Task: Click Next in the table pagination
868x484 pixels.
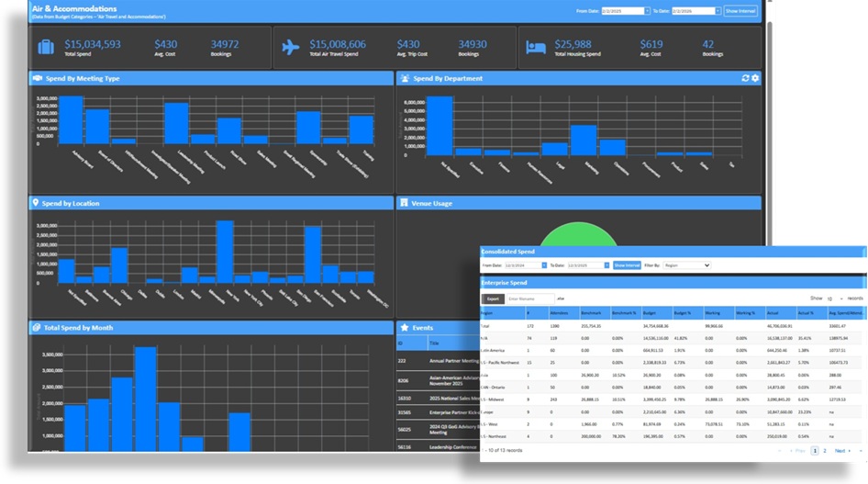Action: [841, 451]
